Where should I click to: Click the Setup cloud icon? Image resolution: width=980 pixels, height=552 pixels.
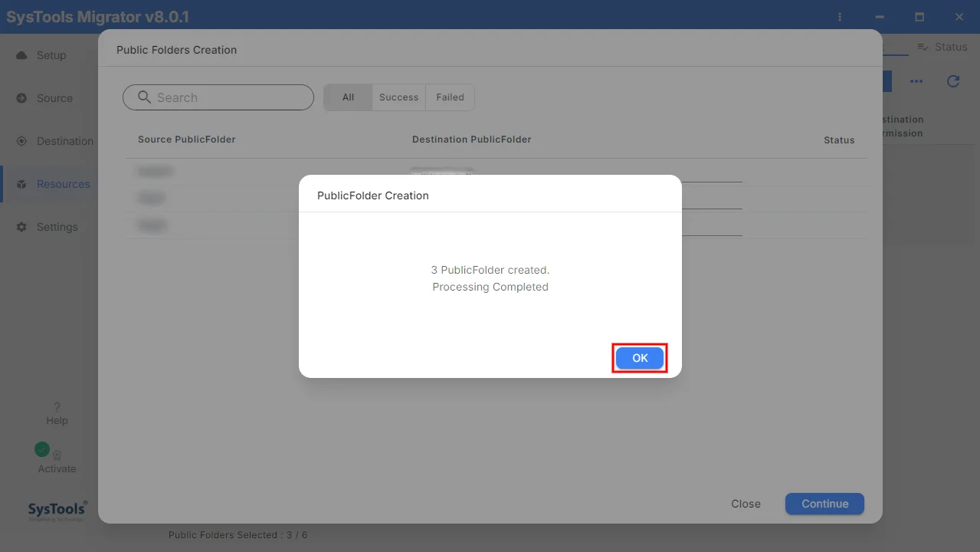tap(21, 55)
